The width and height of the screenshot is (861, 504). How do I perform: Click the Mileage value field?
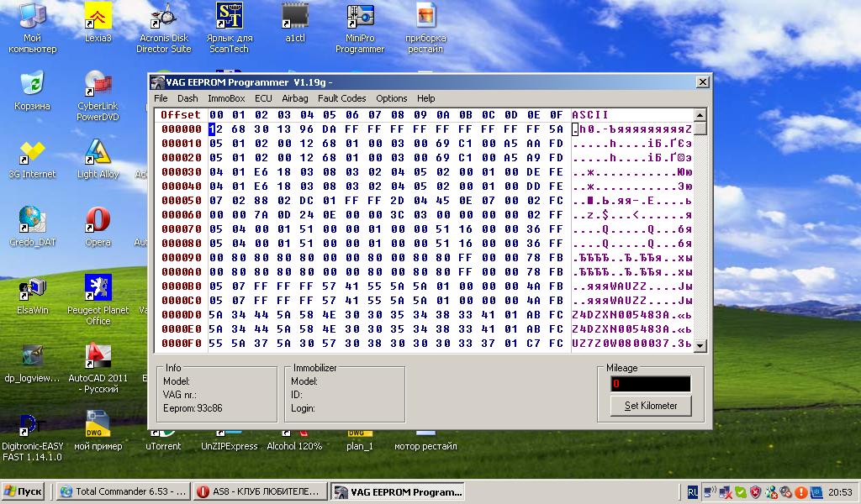(651, 384)
